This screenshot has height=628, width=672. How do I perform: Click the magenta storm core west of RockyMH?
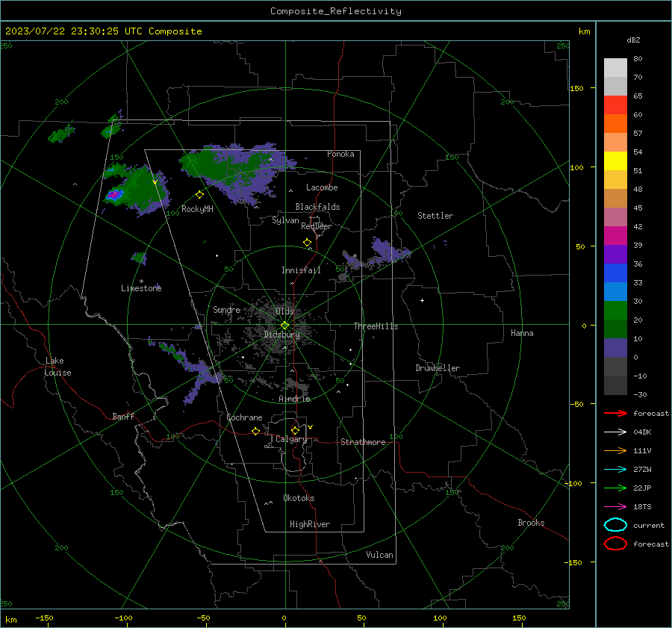point(113,195)
